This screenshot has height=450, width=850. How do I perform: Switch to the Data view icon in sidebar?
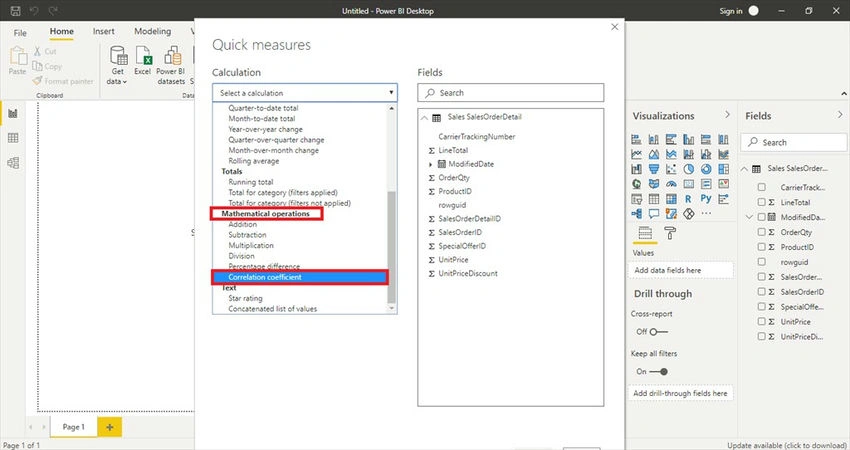(x=13, y=138)
